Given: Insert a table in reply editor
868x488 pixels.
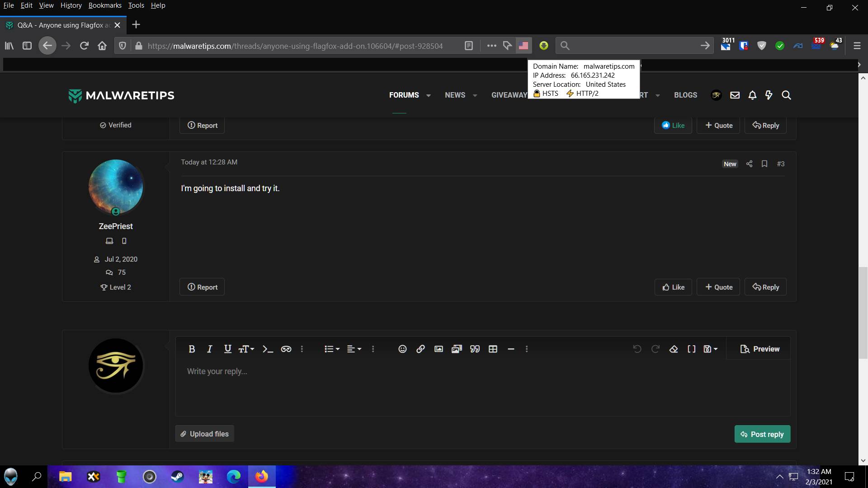Looking at the screenshot, I should pos(493,349).
